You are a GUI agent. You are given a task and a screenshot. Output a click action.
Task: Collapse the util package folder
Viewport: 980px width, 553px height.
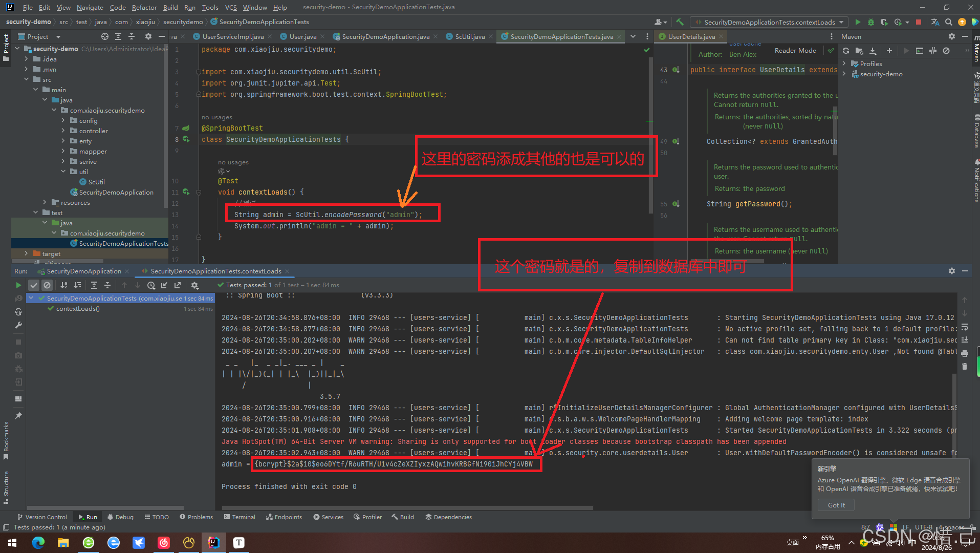[63, 172]
